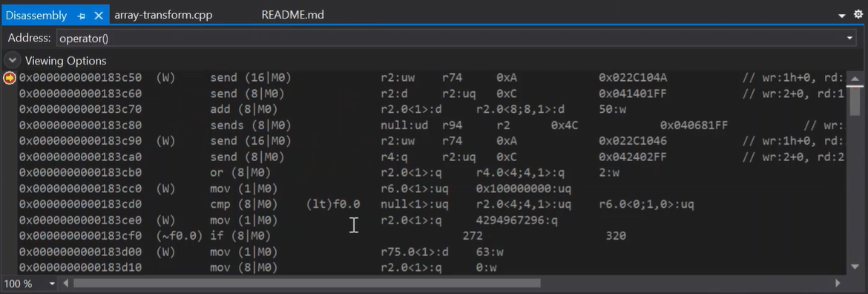Pin the Disassembly tab

82,16
